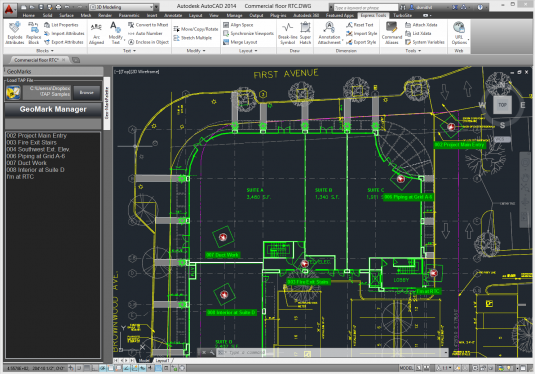Open the 3D Modeling workspace dropdown

121,7
